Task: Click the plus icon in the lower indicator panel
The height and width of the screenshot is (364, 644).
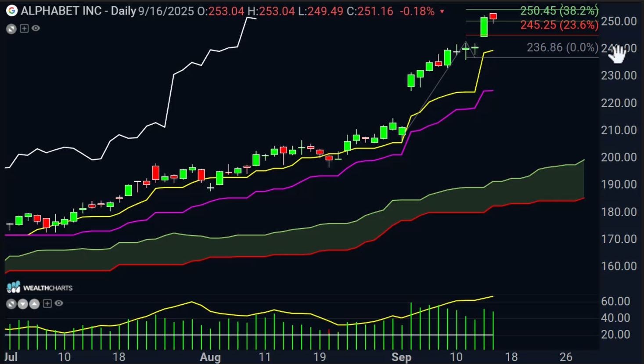Action: (x=47, y=303)
